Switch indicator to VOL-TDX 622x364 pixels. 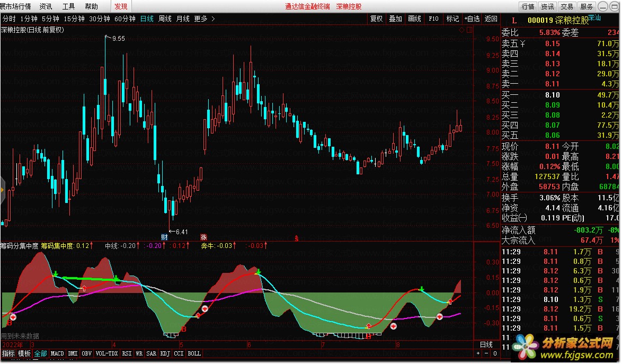click(x=106, y=353)
